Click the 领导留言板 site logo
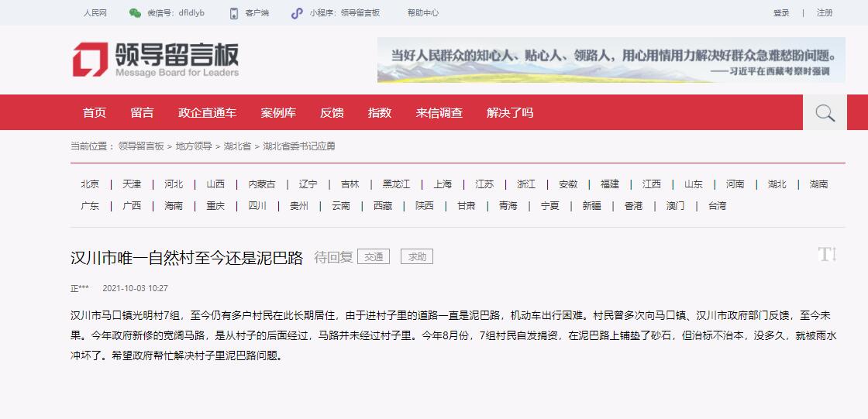This screenshot has height=419, width=868. point(156,60)
